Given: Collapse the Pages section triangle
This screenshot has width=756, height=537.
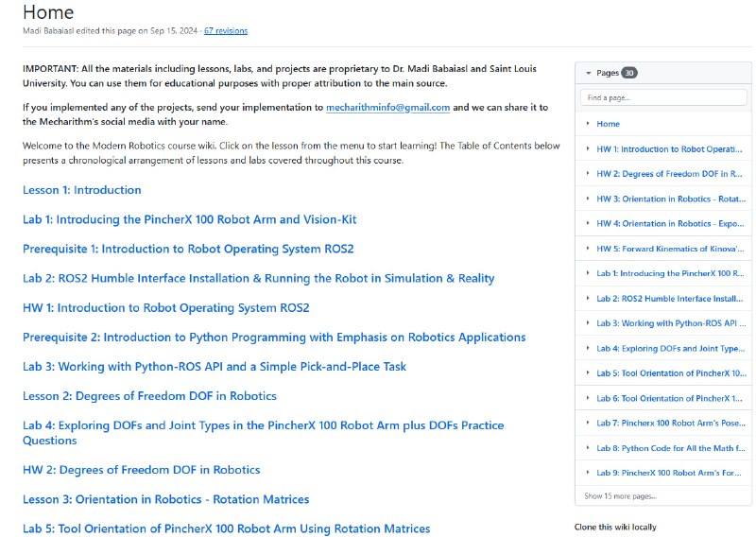Looking at the screenshot, I should [588, 73].
